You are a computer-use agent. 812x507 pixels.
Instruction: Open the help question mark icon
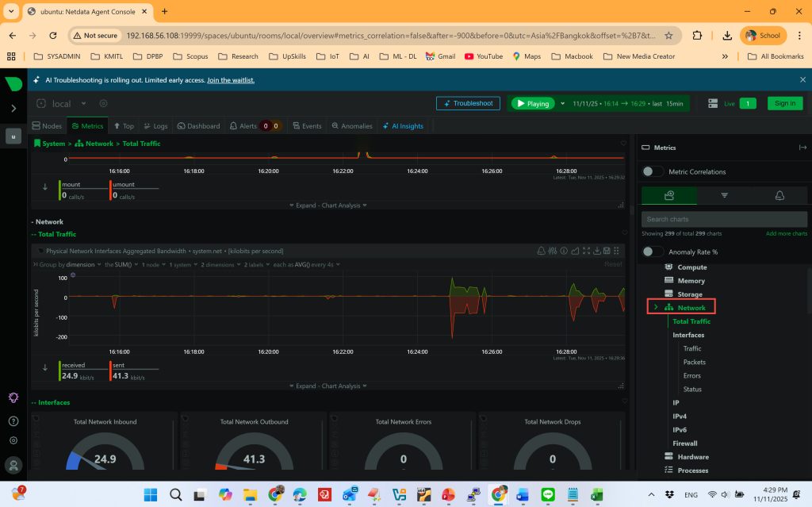click(x=13, y=421)
